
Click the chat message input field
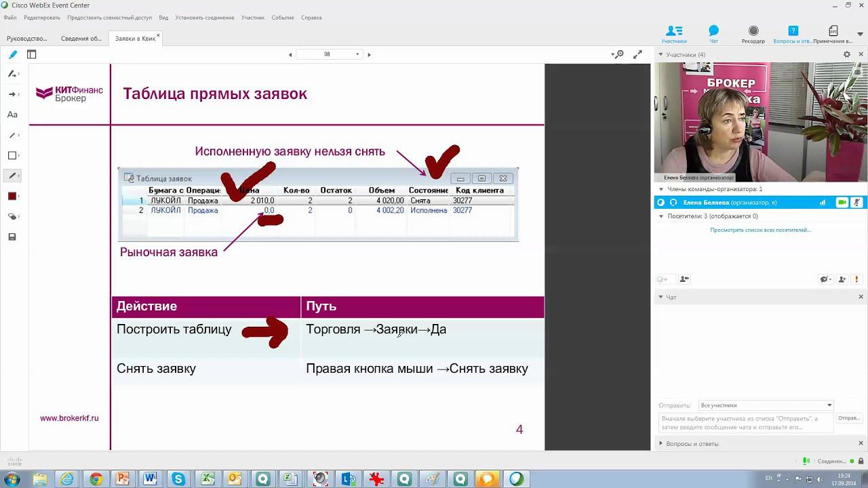(x=747, y=423)
